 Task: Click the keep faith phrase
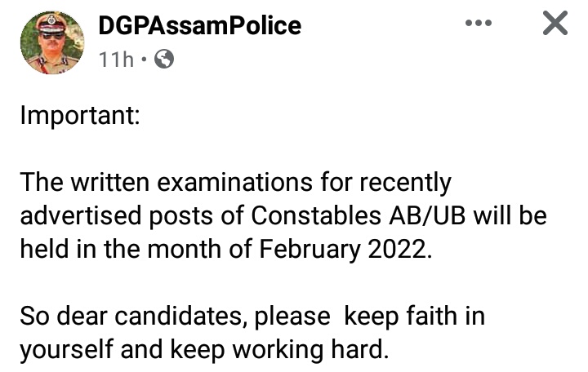[401, 317]
